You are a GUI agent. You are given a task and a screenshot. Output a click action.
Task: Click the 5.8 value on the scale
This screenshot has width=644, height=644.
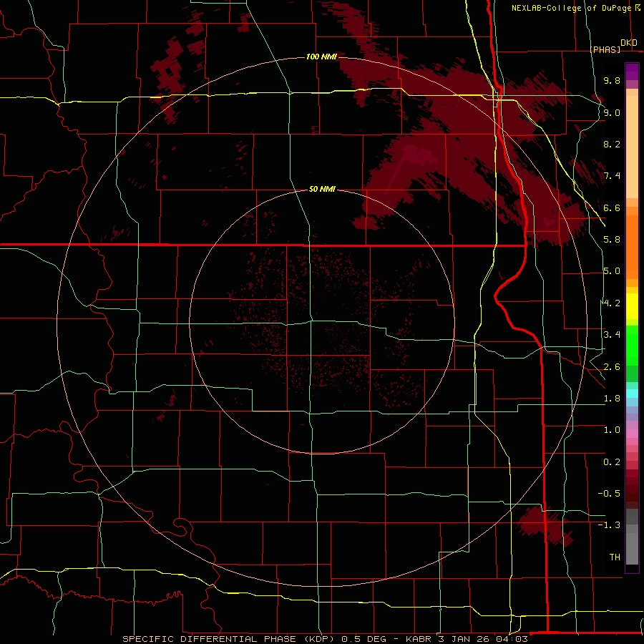[x=612, y=240]
